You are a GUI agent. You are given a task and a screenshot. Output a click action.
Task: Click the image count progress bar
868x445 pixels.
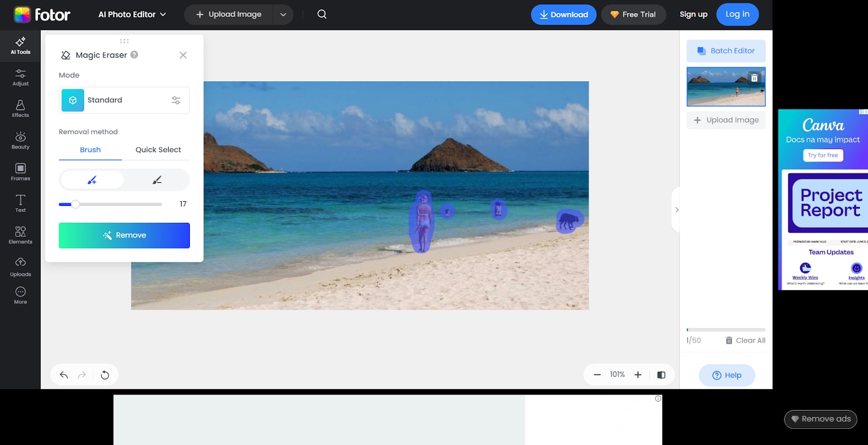(726, 330)
